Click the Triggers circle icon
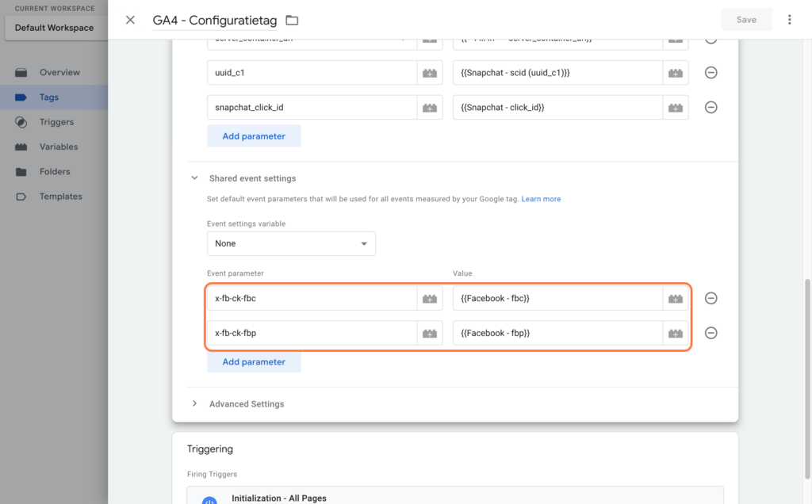The image size is (812, 504). 21,122
